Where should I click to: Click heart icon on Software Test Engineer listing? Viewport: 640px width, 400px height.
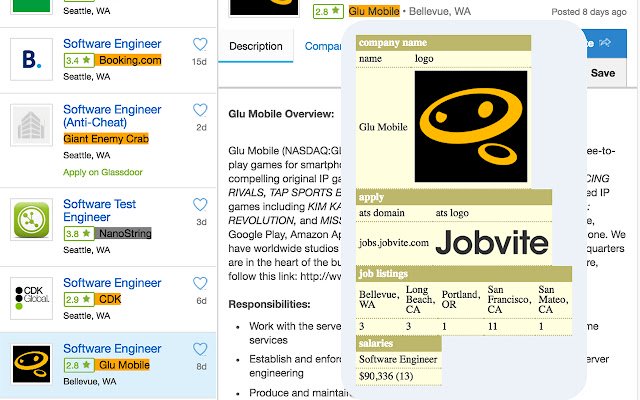point(200,204)
